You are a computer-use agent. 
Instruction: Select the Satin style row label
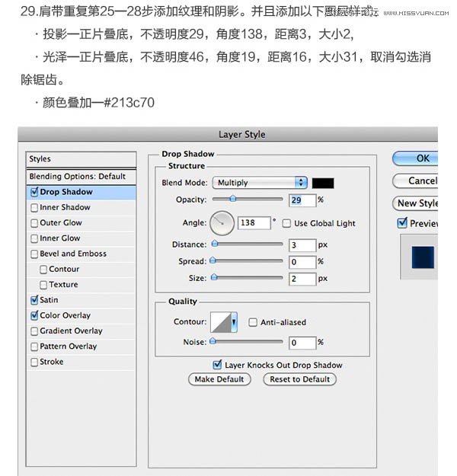click(49, 300)
